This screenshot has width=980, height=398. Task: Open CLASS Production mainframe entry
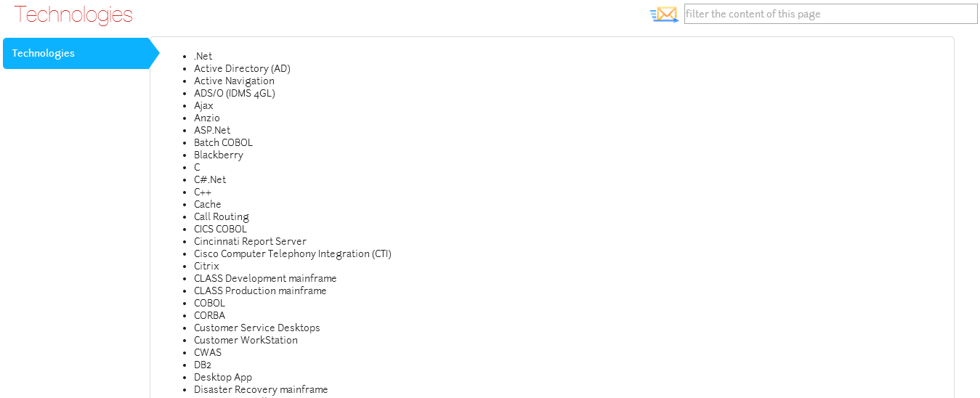[260, 291]
